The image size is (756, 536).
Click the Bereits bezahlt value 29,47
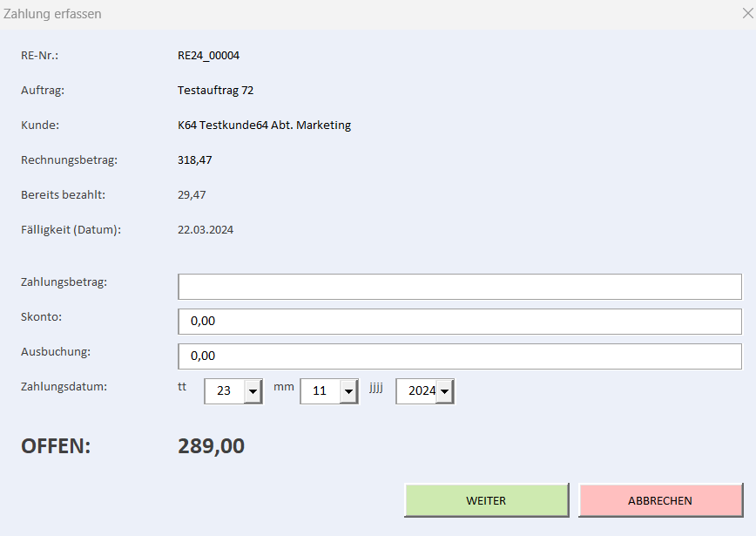point(192,195)
